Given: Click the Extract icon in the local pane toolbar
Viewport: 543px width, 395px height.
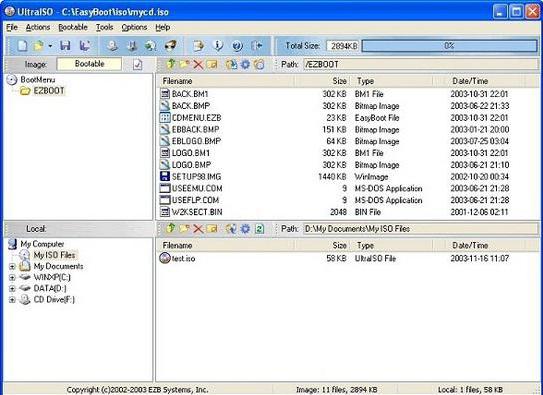Looking at the screenshot, I should [231, 229].
